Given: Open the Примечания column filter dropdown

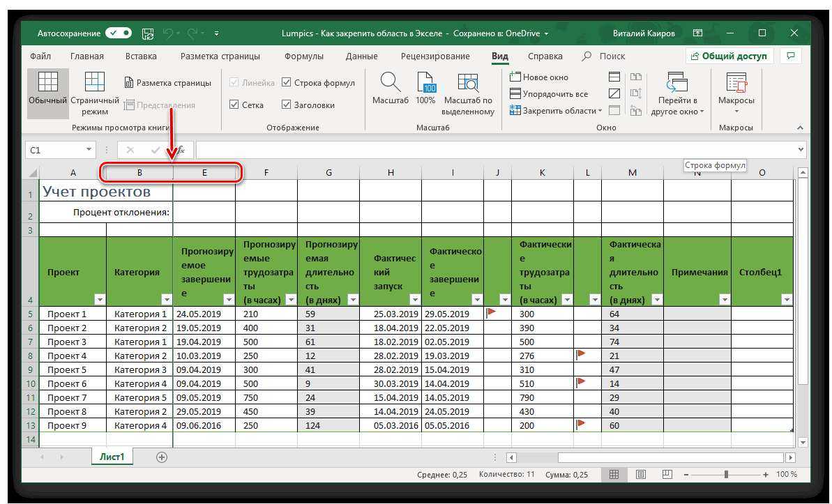Looking at the screenshot, I should coord(725,300).
